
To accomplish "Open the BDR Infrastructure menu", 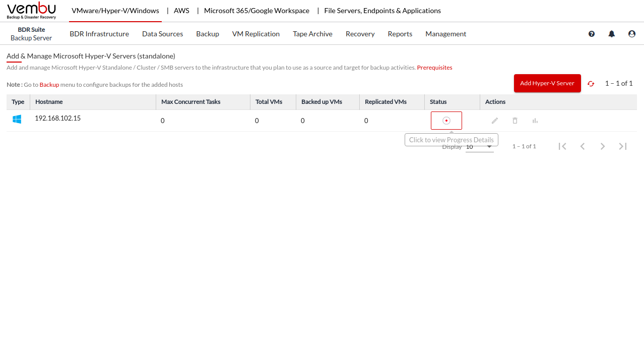I will 99,34.
